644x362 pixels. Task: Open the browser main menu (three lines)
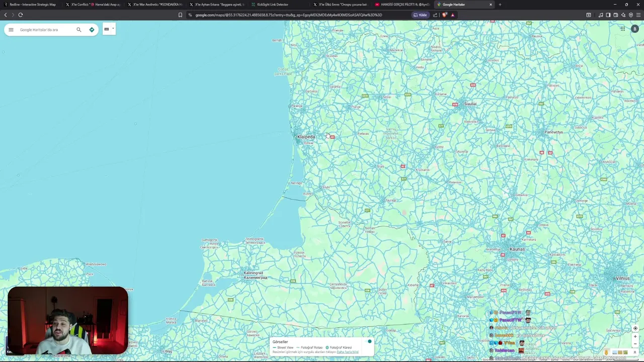[x=638, y=15]
